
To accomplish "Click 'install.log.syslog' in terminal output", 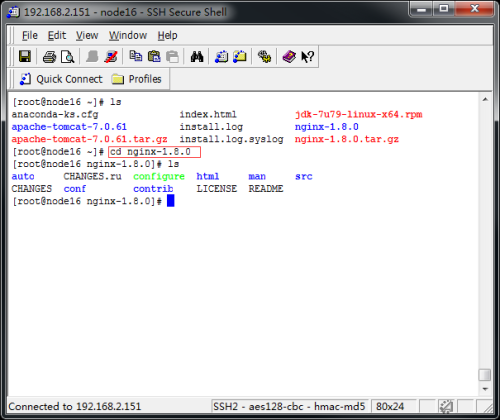I will pos(232,139).
